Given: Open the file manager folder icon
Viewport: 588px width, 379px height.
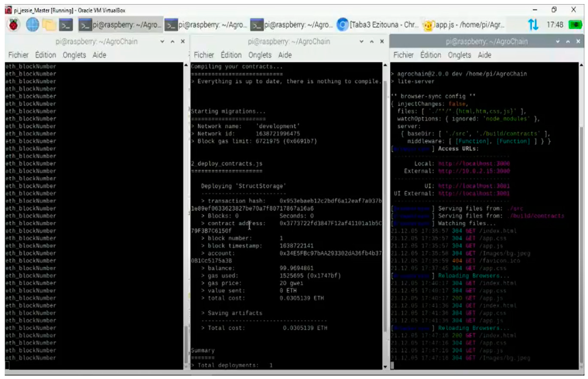Looking at the screenshot, I should (49, 25).
